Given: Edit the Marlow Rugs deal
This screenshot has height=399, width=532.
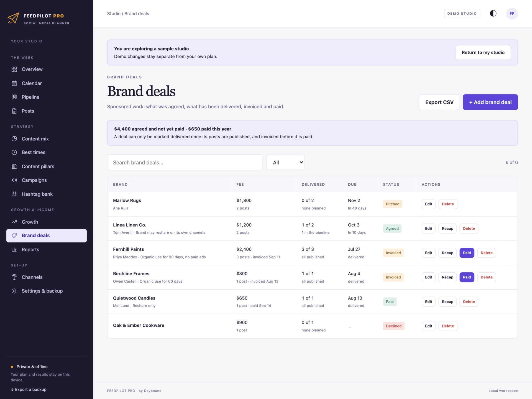Looking at the screenshot, I should pos(428,204).
